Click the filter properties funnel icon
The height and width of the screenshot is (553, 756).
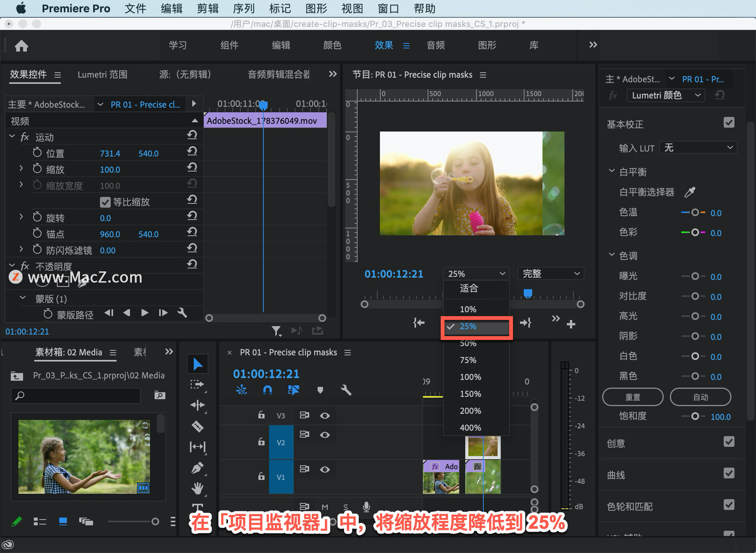[x=276, y=331]
